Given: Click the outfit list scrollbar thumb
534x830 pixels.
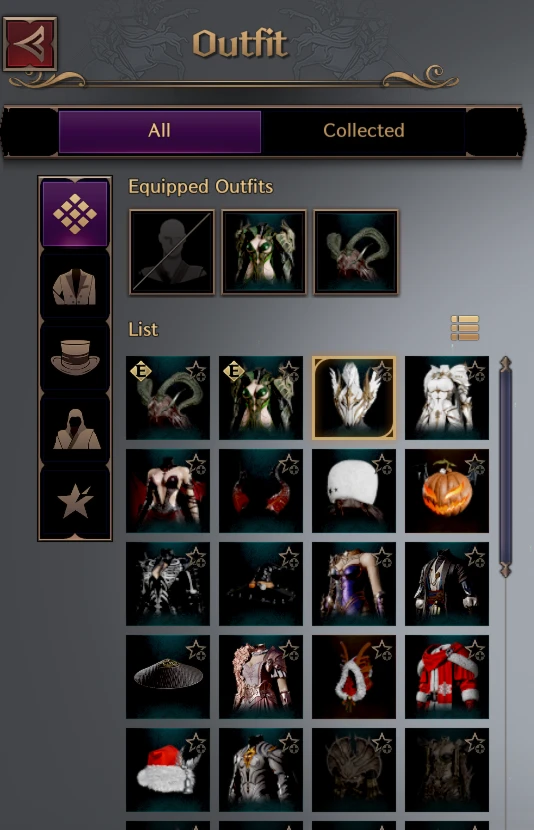Looking at the screenshot, I should coord(505,467).
